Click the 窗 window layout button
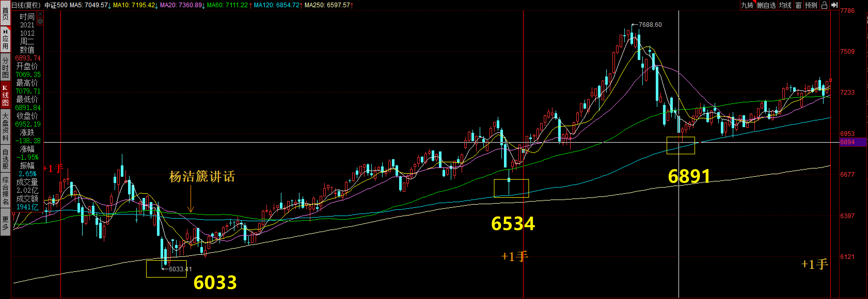 pos(798,5)
